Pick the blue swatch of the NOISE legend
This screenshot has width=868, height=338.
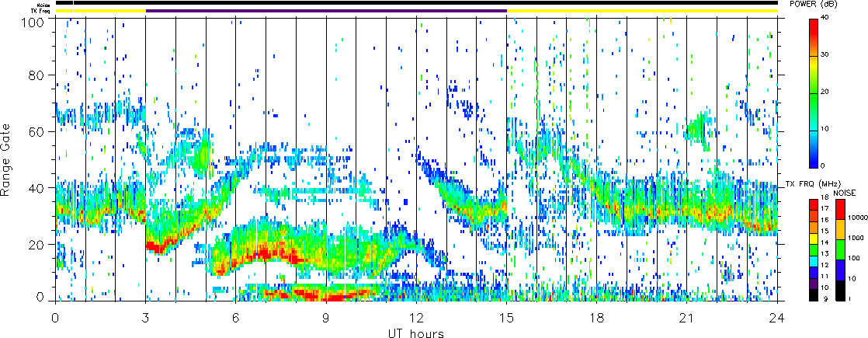[x=839, y=270]
